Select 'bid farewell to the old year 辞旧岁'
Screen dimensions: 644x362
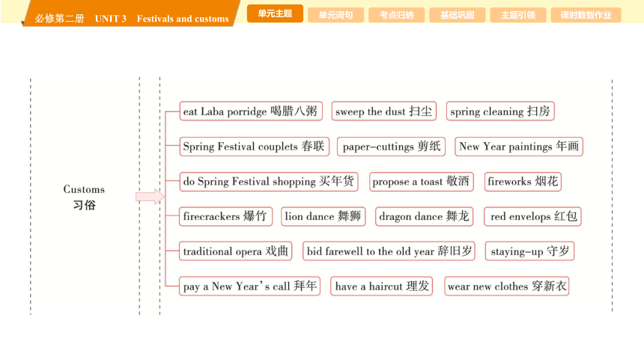tap(389, 251)
